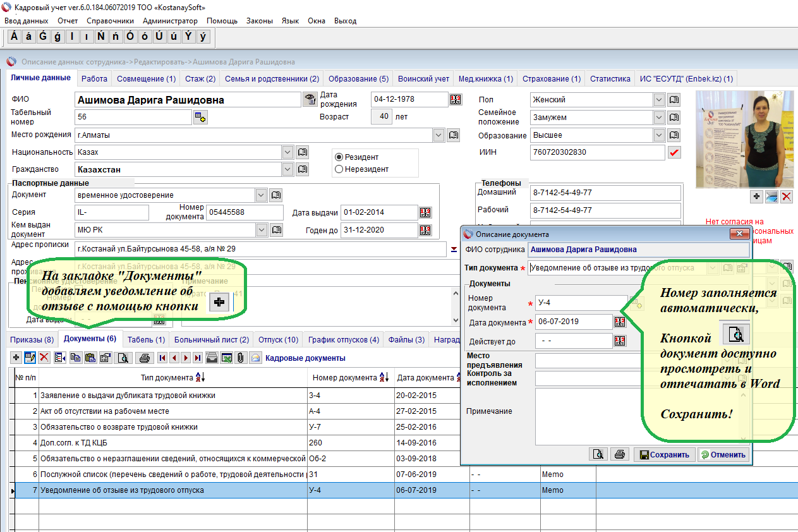Open calendar for Дата документа in dialog
Image resolution: width=798 pixels, height=532 pixels.
coord(619,322)
